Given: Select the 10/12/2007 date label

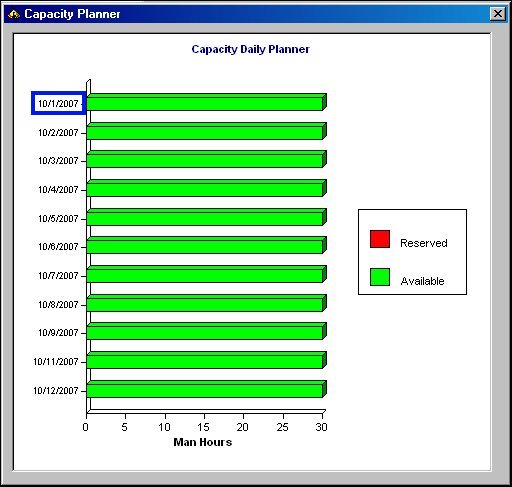Looking at the screenshot, I should coord(56,391).
